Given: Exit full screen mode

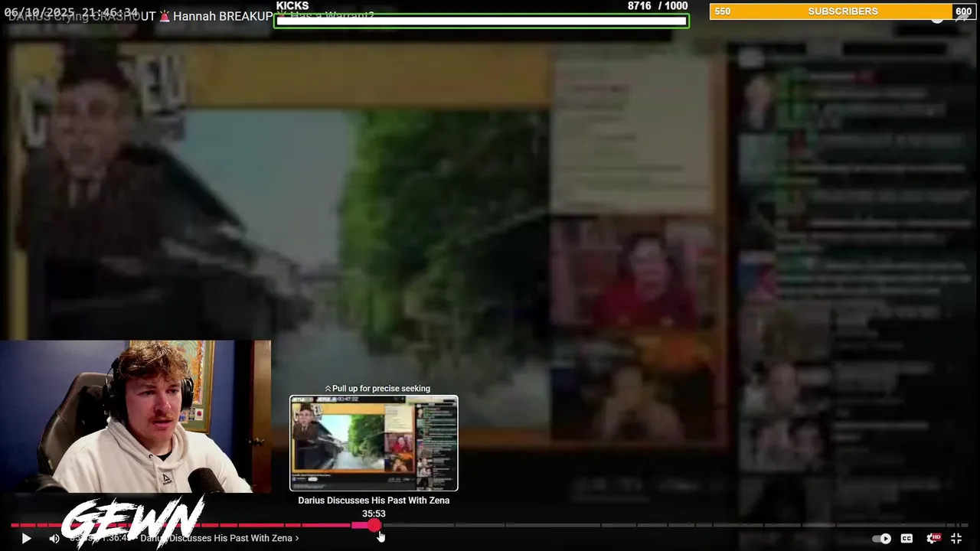Looking at the screenshot, I should [956, 538].
